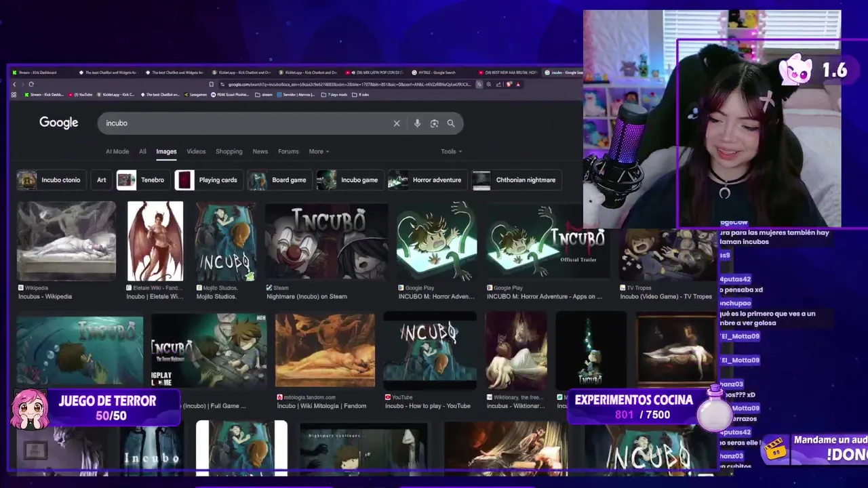Start voice search with the microphone icon
The height and width of the screenshot is (488, 868).
point(417,123)
